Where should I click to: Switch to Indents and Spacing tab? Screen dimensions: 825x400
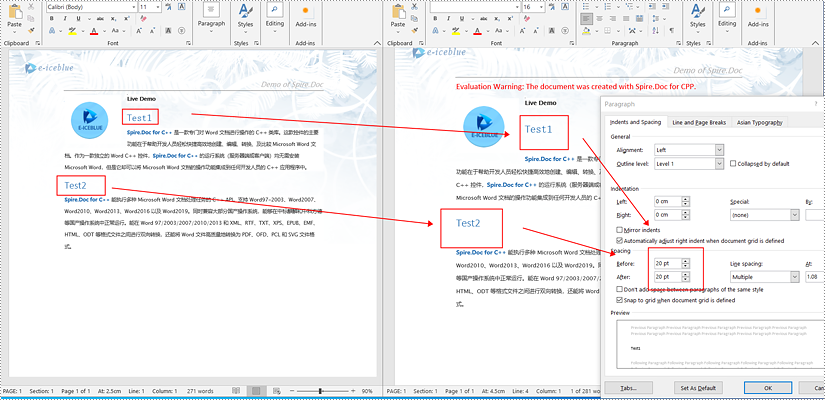635,122
